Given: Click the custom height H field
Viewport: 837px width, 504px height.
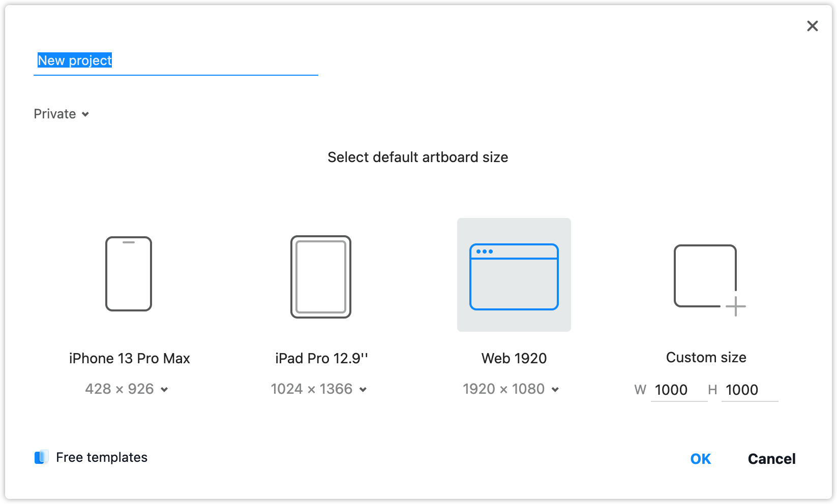Looking at the screenshot, I should pyautogui.click(x=750, y=390).
